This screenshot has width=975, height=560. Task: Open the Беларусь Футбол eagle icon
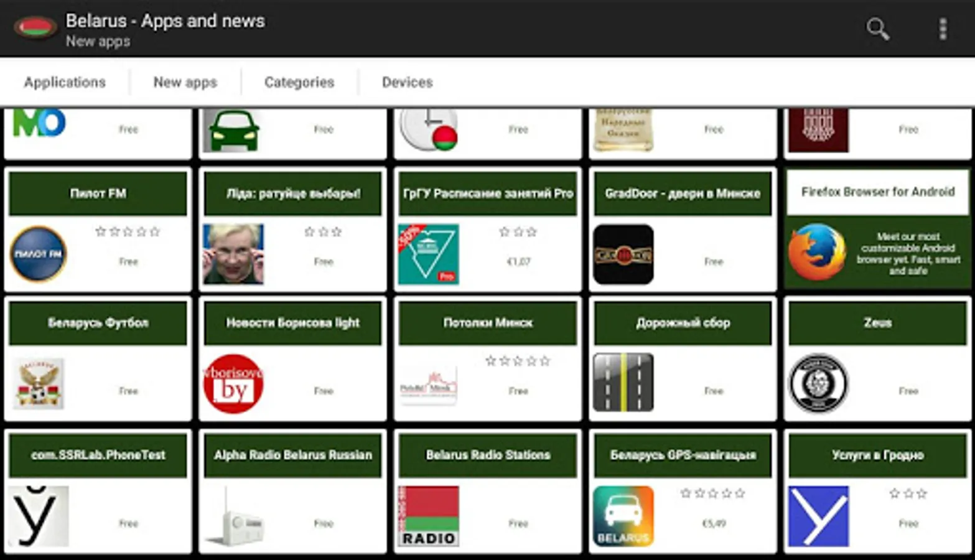point(39,383)
